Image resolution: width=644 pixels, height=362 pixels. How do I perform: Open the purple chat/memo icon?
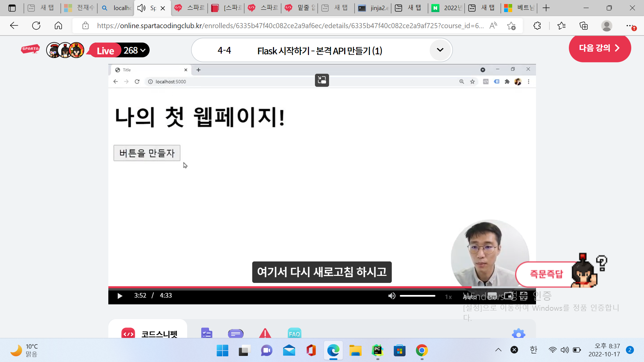[x=235, y=333]
